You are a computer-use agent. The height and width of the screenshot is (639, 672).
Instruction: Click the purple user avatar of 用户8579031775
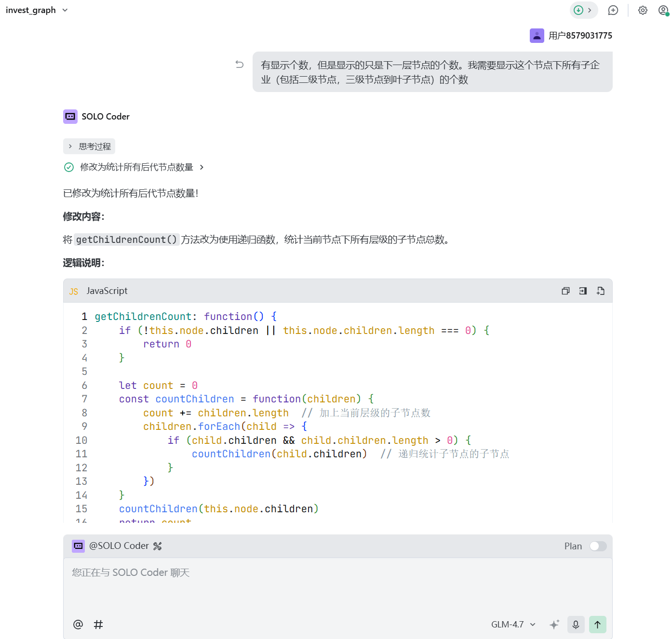(x=537, y=36)
